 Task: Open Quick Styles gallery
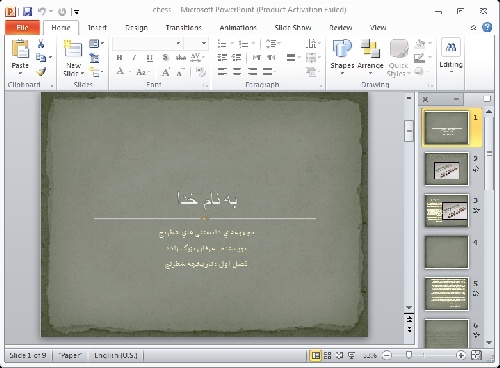[x=399, y=57]
